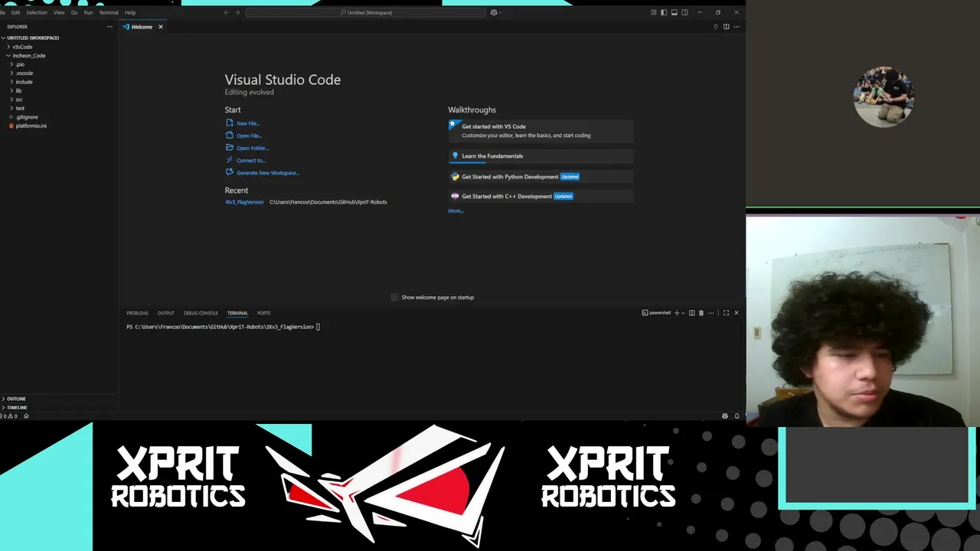Open errors and warnings count in status bar
The image size is (980, 551).
[9, 416]
